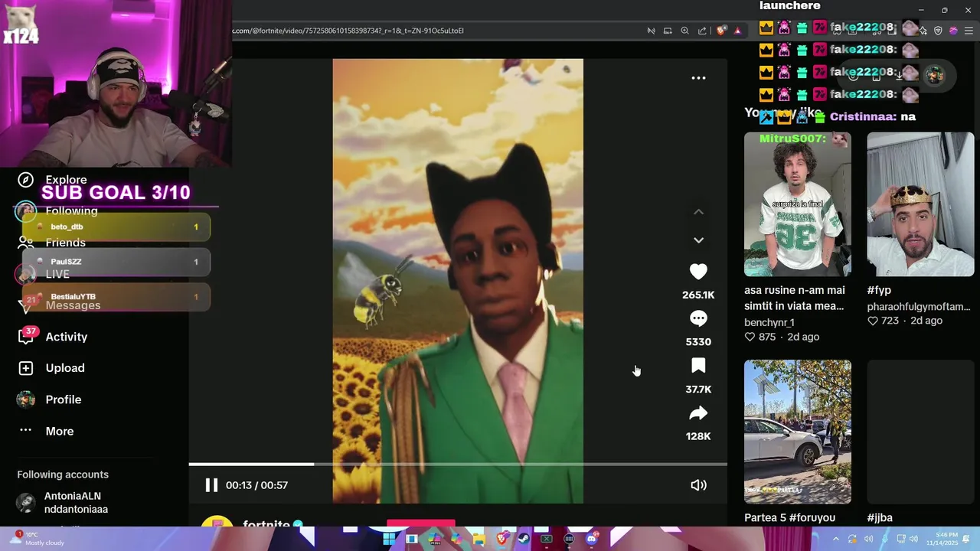Viewport: 980px width, 551px height.
Task: Click the Activity icon with 37 badge
Action: (26, 337)
